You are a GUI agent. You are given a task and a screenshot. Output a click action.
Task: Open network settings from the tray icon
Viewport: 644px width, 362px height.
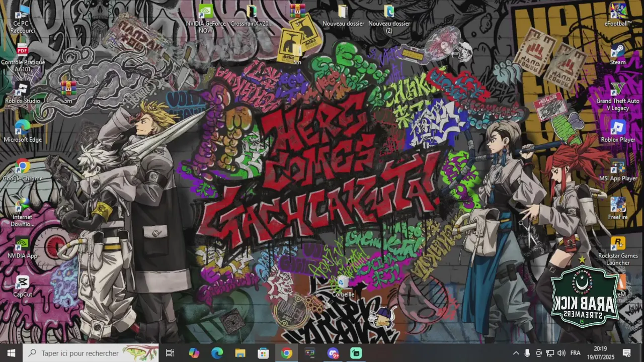[550, 353]
